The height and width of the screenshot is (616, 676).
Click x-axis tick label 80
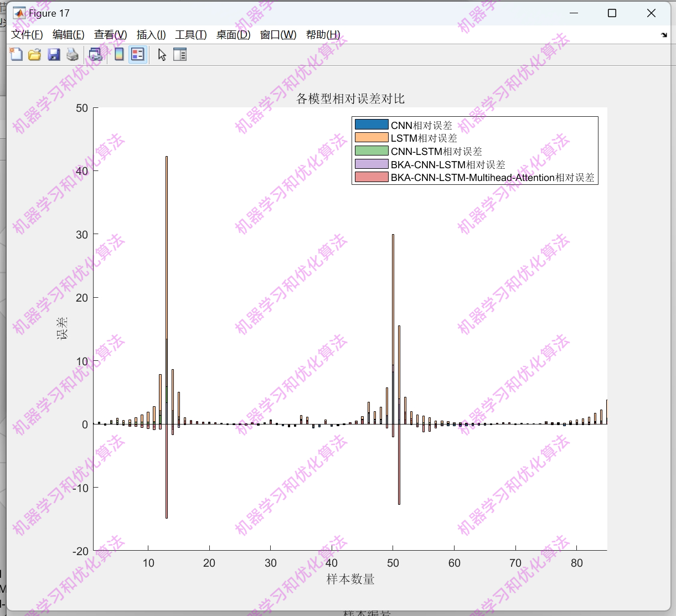[x=576, y=563]
